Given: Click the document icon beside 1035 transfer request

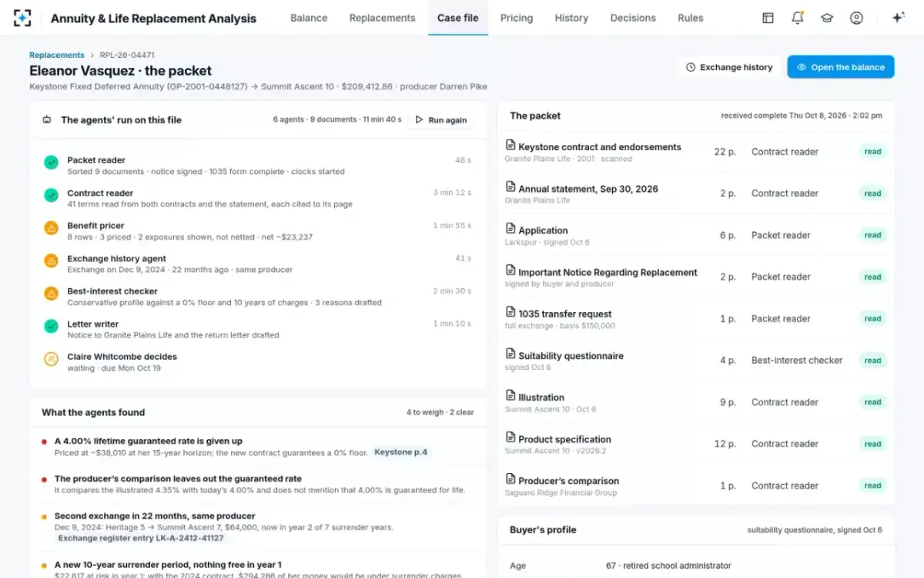Looking at the screenshot, I should (510, 312).
